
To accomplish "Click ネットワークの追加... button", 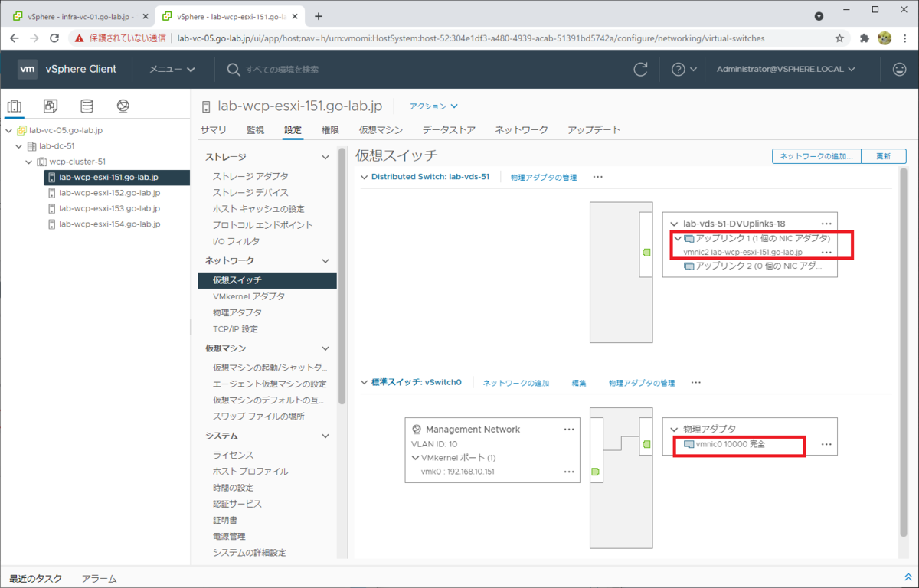I will pos(816,156).
